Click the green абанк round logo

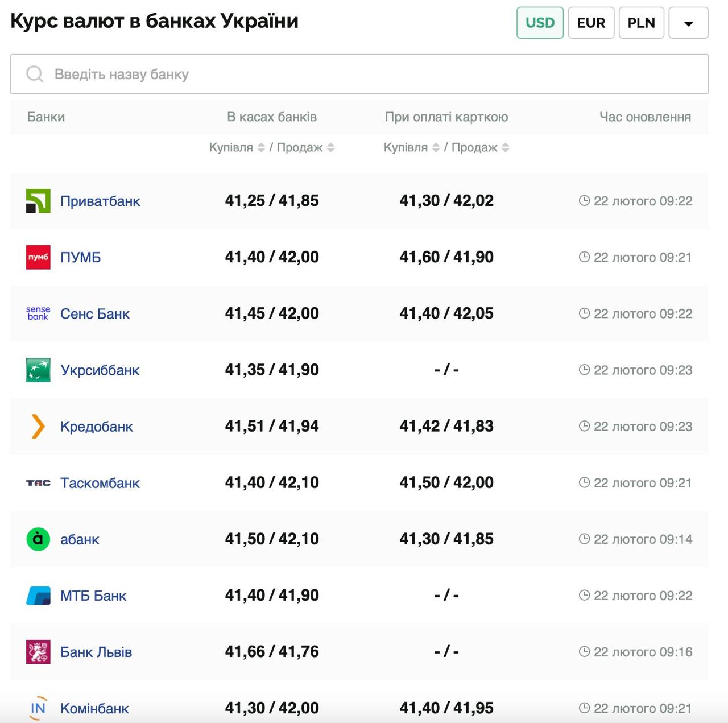[x=38, y=539]
